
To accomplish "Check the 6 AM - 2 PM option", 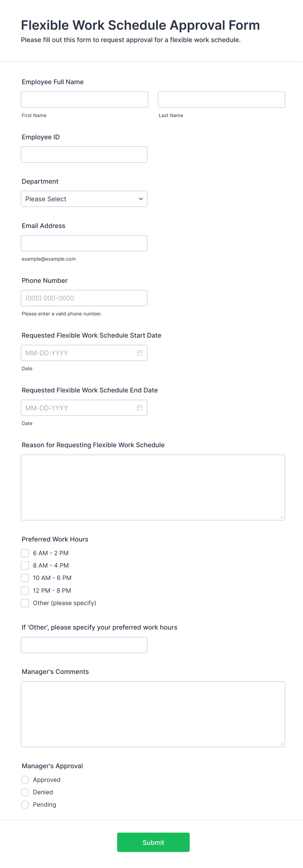I will (x=24, y=553).
